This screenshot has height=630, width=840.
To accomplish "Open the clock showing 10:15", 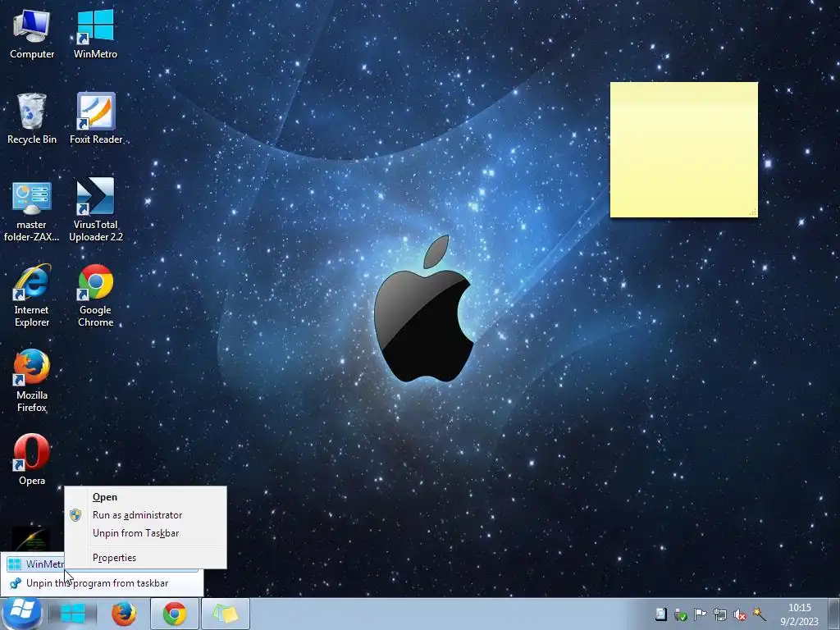I will [799, 614].
